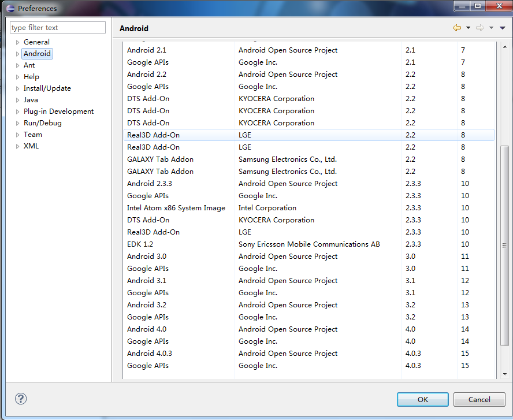Select Ant preferences category
This screenshot has height=420, width=513.
click(29, 65)
